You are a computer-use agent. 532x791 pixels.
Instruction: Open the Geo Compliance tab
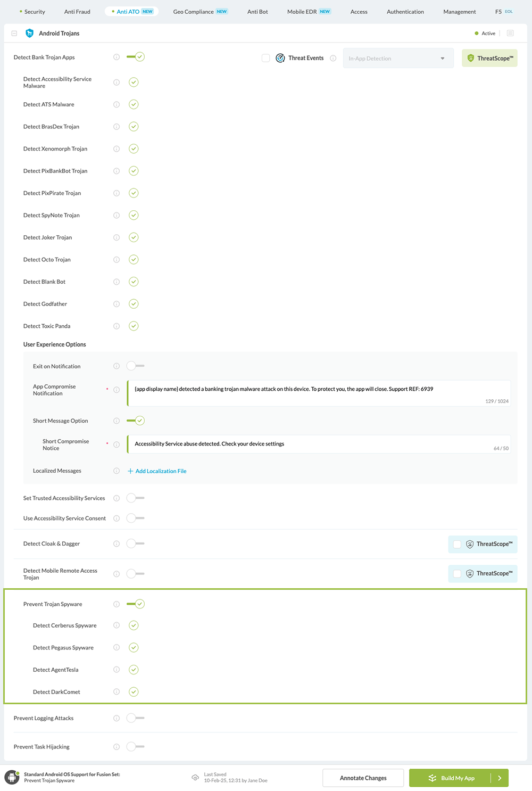pos(194,12)
